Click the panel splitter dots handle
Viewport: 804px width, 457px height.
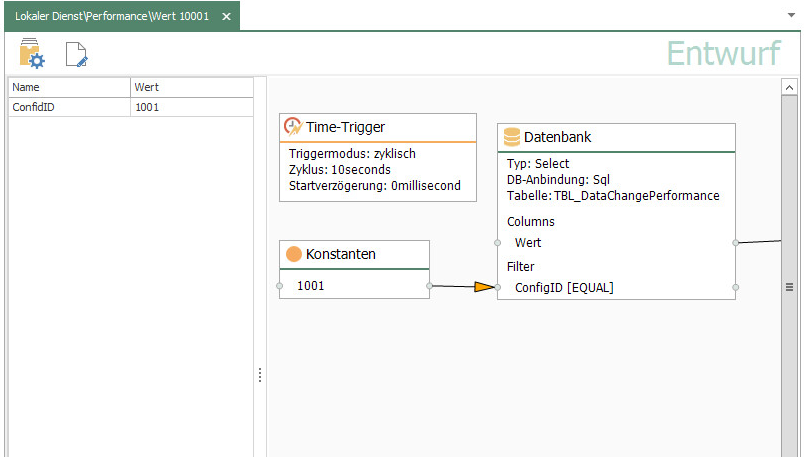point(260,375)
